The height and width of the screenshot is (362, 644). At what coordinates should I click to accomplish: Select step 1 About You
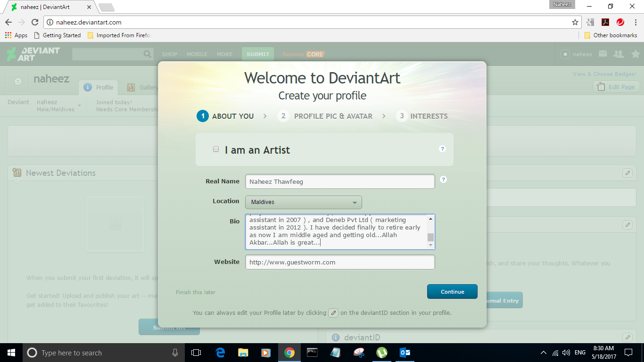[x=225, y=116]
